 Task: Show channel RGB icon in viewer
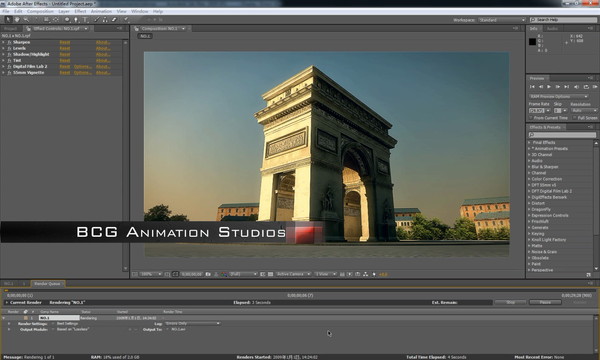tap(224, 274)
